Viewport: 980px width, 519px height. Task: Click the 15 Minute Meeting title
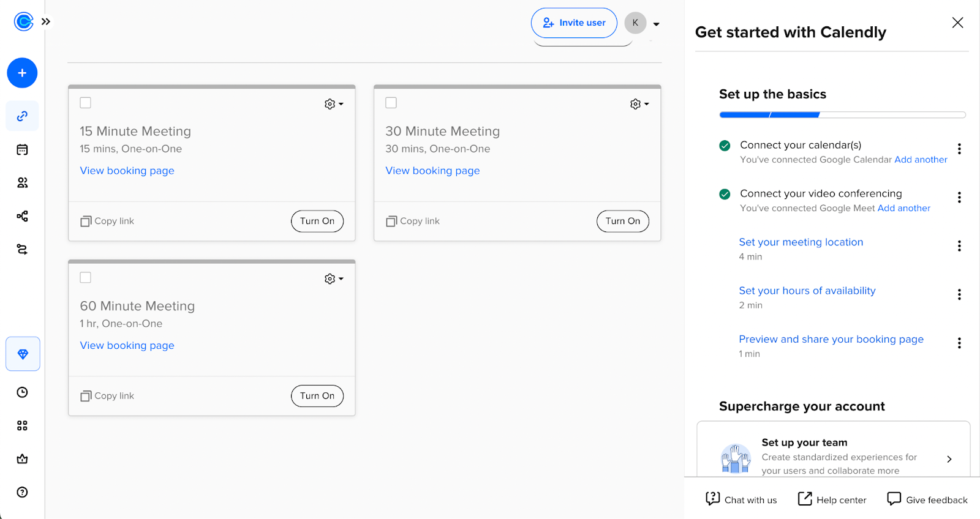(x=135, y=132)
